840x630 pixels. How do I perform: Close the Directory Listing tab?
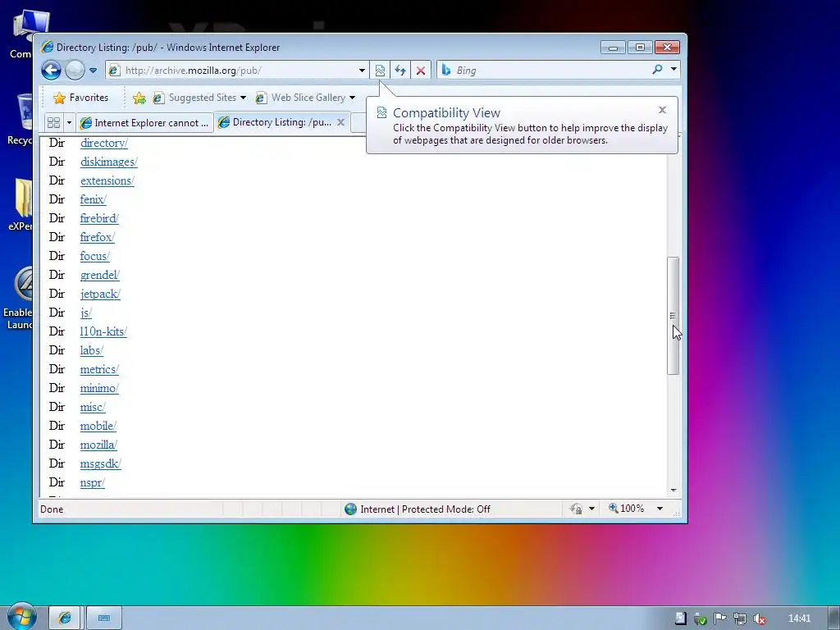pyautogui.click(x=340, y=122)
